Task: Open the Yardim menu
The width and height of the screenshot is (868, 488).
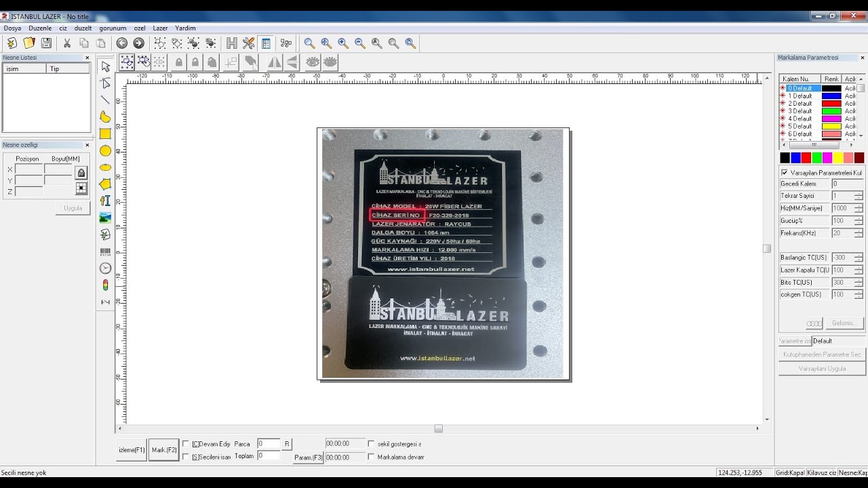Action: click(185, 28)
